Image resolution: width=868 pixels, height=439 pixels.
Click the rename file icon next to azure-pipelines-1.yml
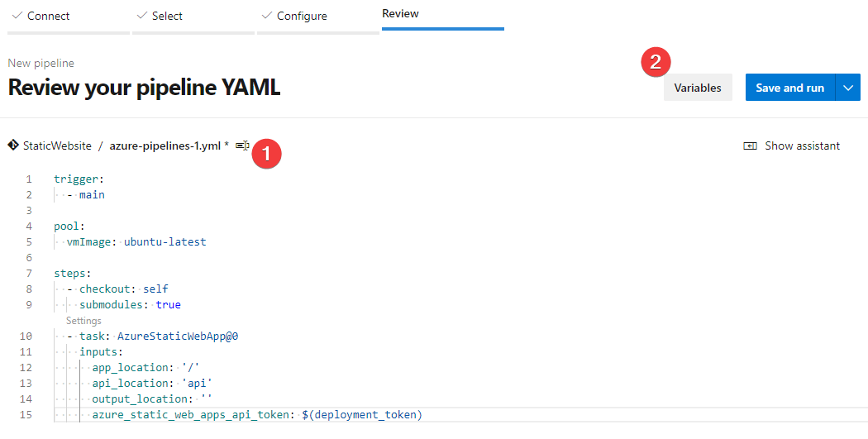242,146
